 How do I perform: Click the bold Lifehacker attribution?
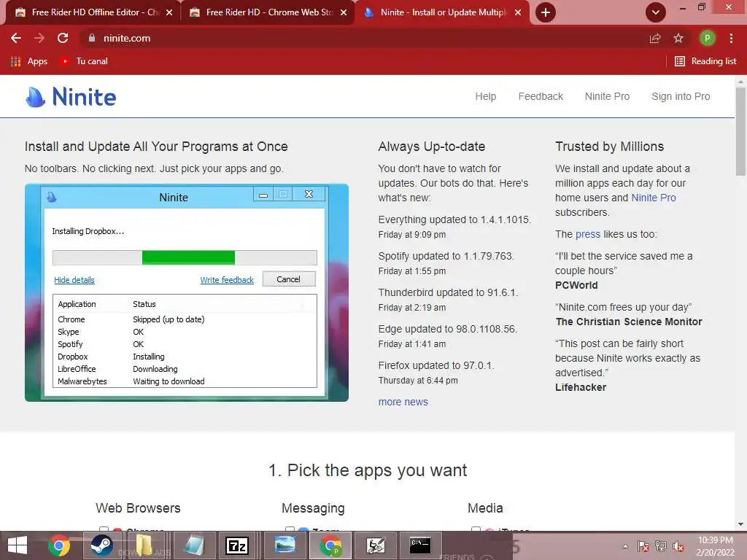pyautogui.click(x=580, y=388)
